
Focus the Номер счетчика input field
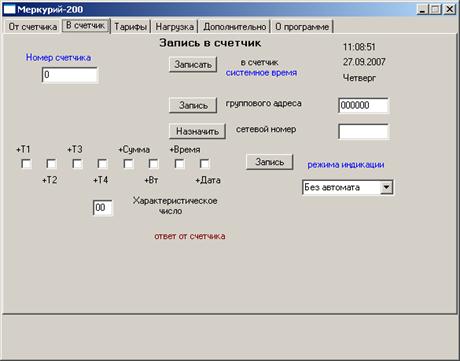click(x=70, y=75)
